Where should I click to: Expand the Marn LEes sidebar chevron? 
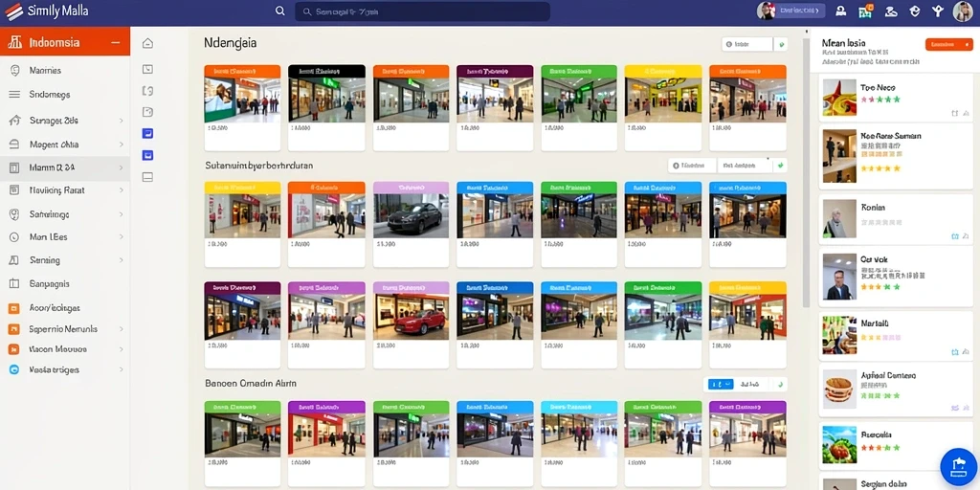pyautogui.click(x=121, y=237)
